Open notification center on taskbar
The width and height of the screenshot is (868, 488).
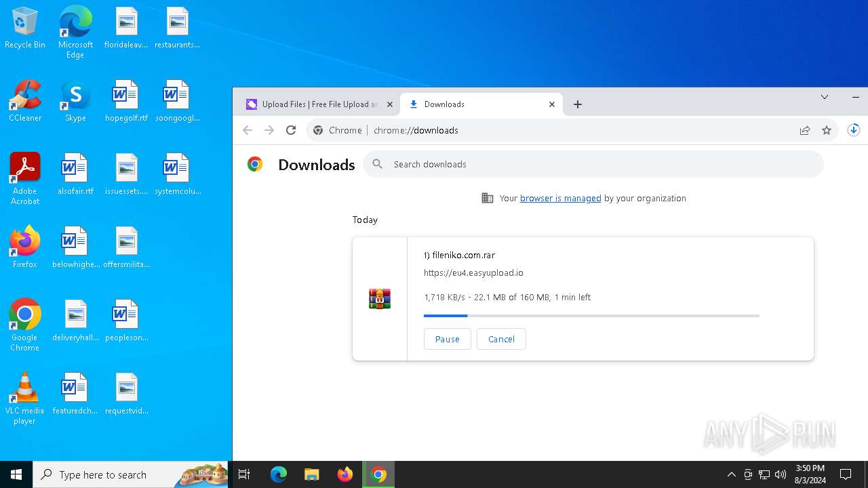pos(846,474)
